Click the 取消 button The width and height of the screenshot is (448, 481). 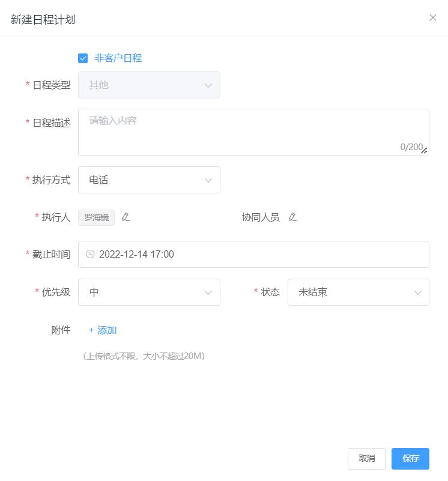[x=366, y=459]
